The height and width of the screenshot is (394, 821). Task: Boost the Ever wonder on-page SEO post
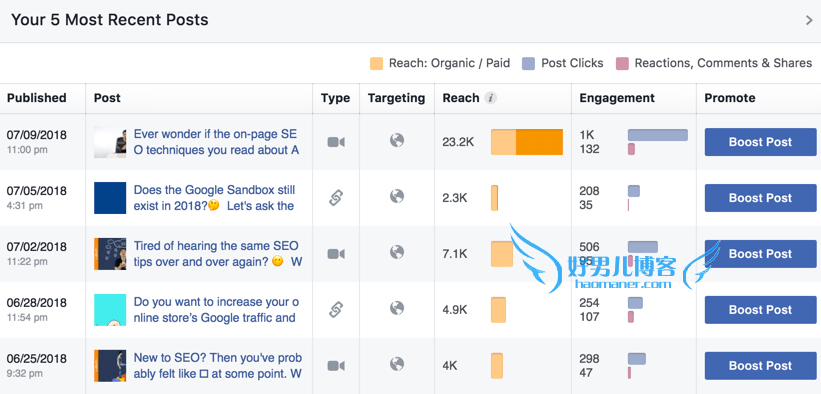click(x=760, y=142)
